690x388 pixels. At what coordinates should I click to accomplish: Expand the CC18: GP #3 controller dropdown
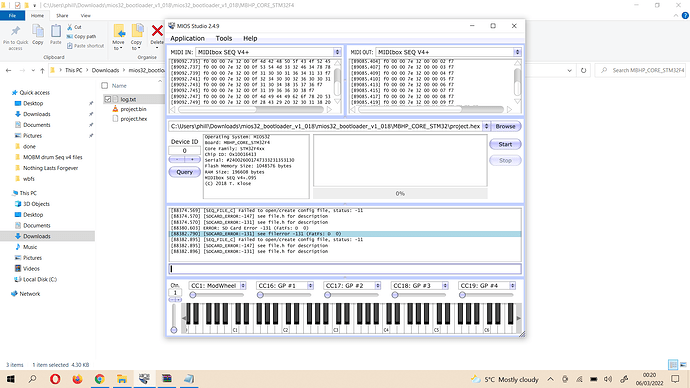[445, 286]
